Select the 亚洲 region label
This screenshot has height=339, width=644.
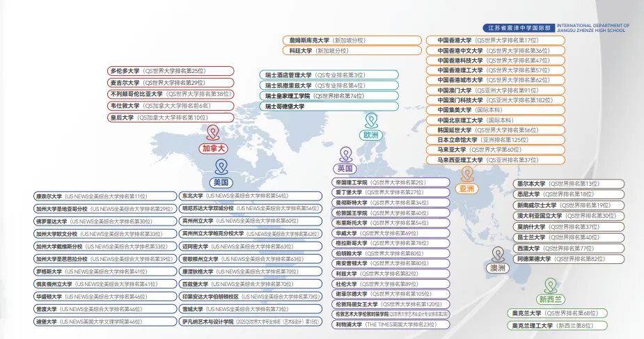pyautogui.click(x=467, y=189)
